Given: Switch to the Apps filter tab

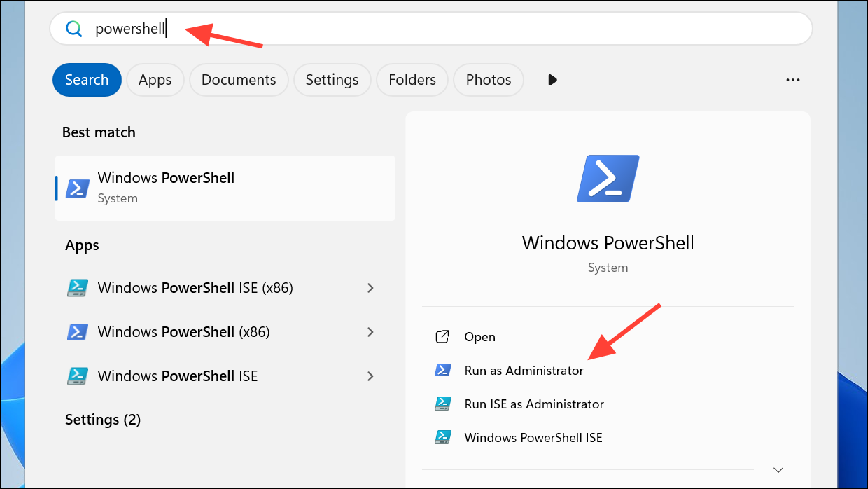Looking at the screenshot, I should click(155, 80).
